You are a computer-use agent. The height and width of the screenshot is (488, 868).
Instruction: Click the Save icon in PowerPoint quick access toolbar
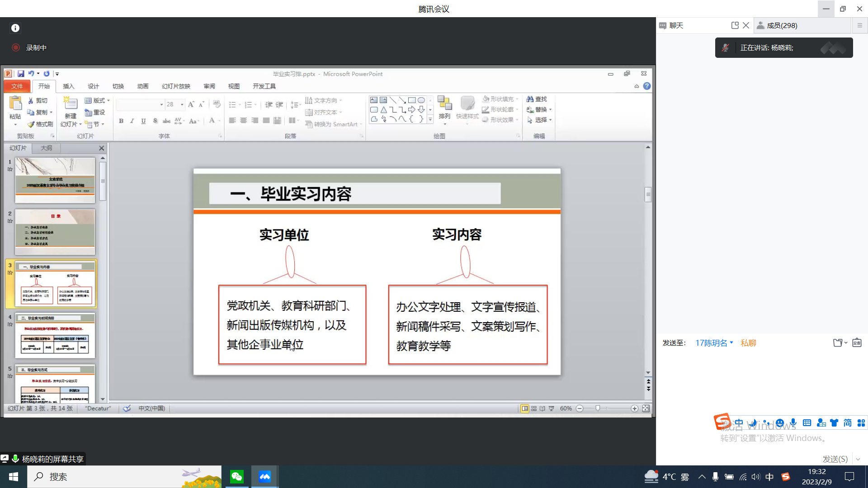(x=21, y=74)
